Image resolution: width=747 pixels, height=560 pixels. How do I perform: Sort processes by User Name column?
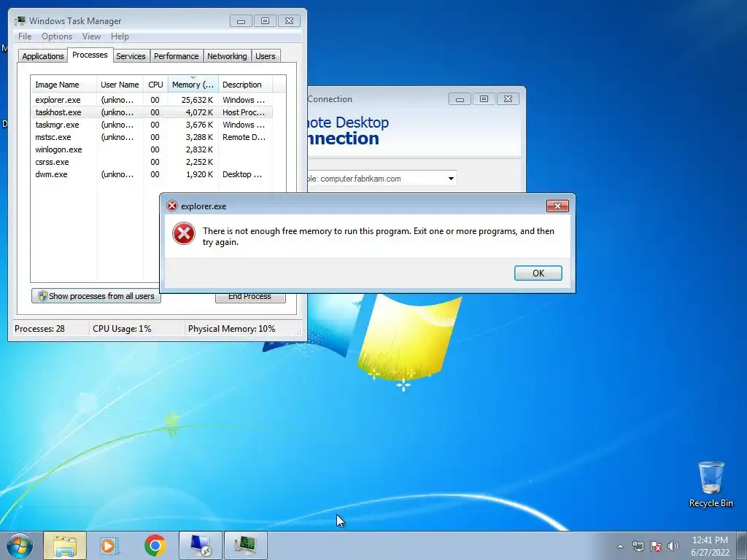(x=120, y=85)
